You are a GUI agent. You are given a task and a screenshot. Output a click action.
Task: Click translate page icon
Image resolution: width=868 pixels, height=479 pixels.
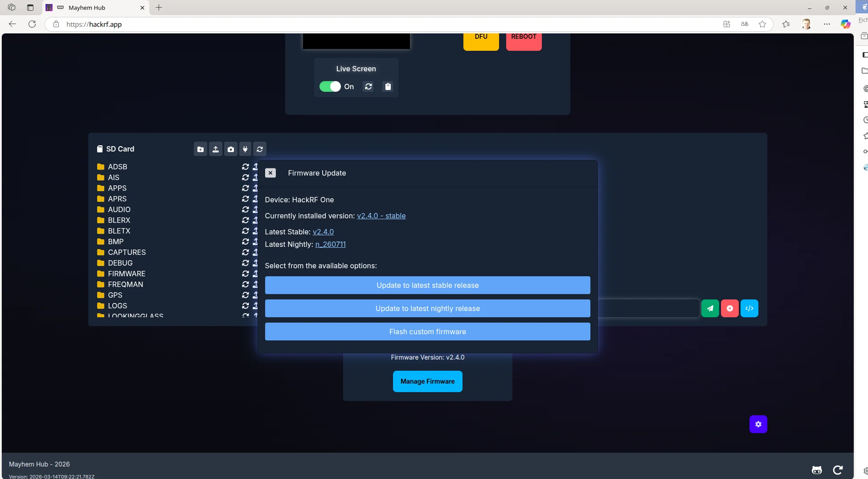click(x=745, y=24)
